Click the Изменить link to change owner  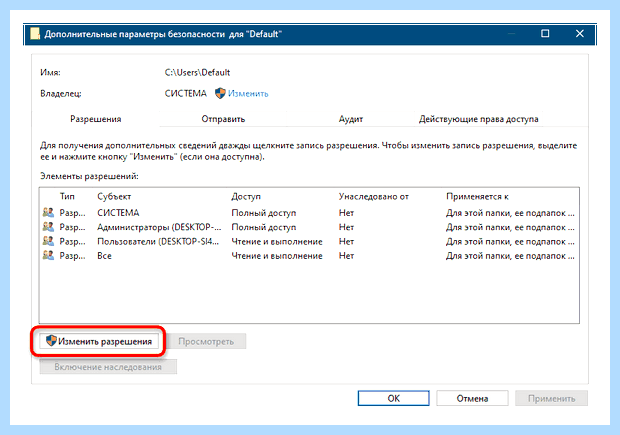pyautogui.click(x=248, y=94)
